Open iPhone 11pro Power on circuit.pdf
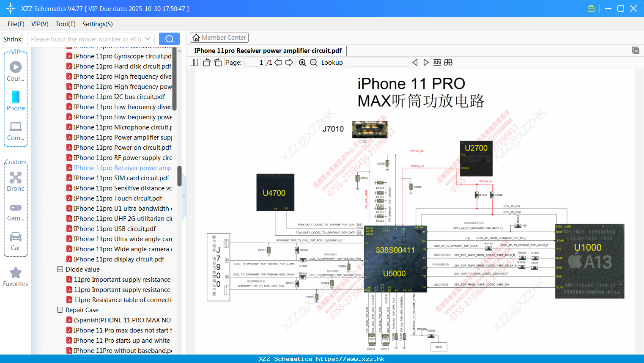 tap(119, 147)
